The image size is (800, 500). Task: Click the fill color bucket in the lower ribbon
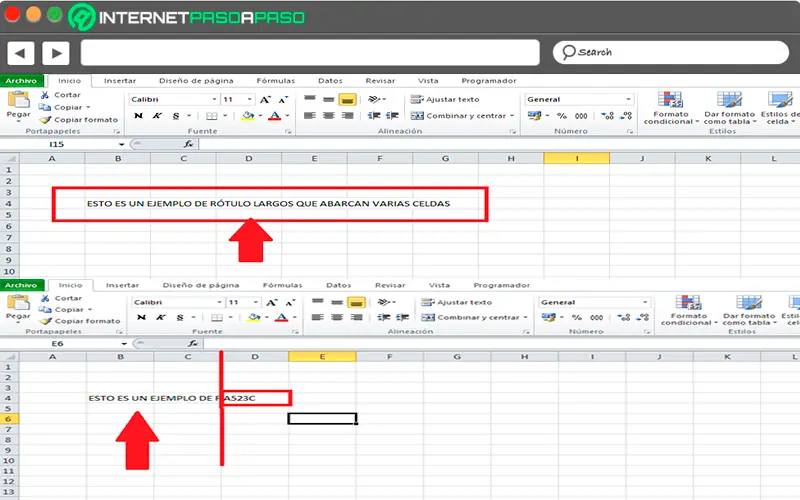tap(254, 317)
